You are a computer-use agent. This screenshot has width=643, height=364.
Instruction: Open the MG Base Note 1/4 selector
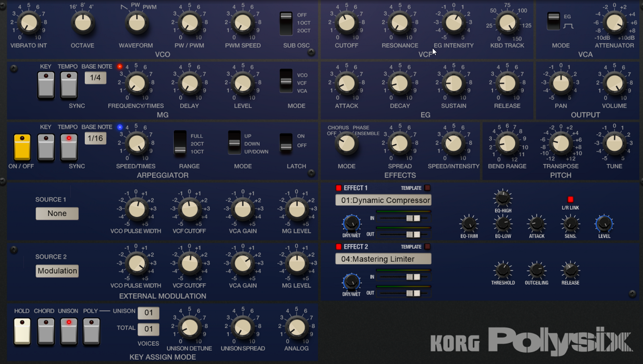pyautogui.click(x=95, y=78)
